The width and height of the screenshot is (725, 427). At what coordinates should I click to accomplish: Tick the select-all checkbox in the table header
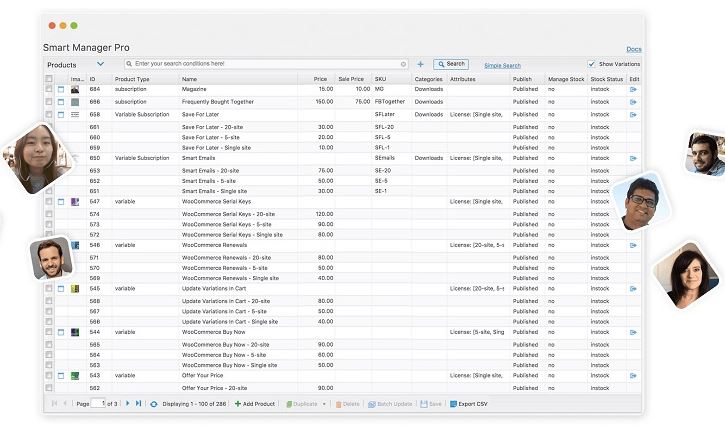point(49,78)
